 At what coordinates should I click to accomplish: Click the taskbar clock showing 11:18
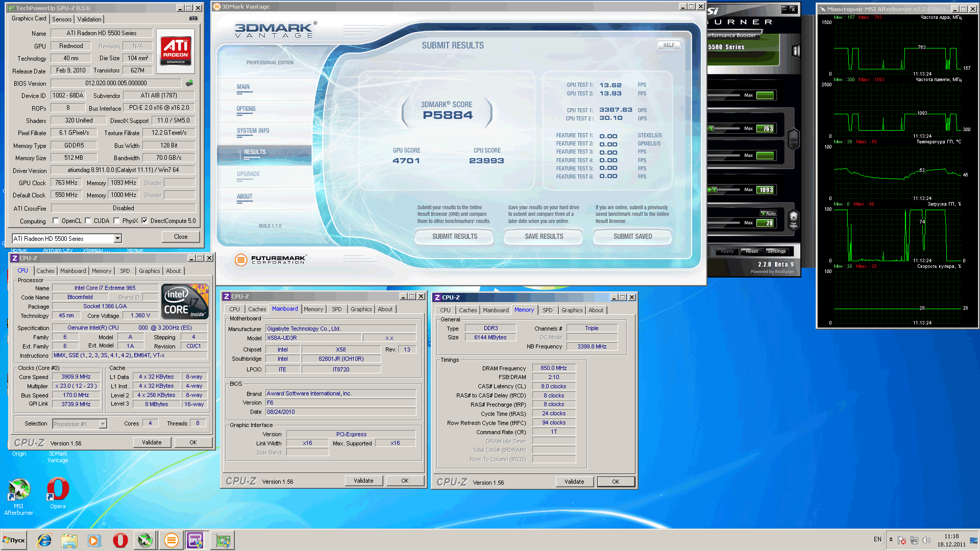point(951,540)
